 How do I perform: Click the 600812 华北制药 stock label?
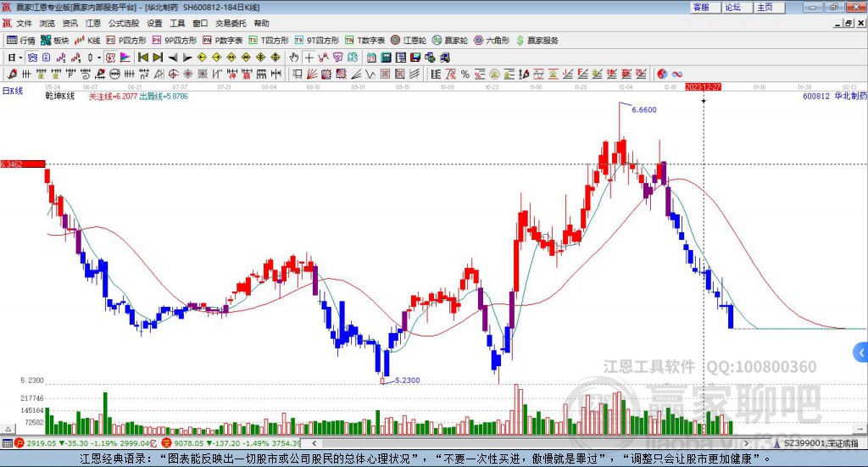click(x=835, y=96)
